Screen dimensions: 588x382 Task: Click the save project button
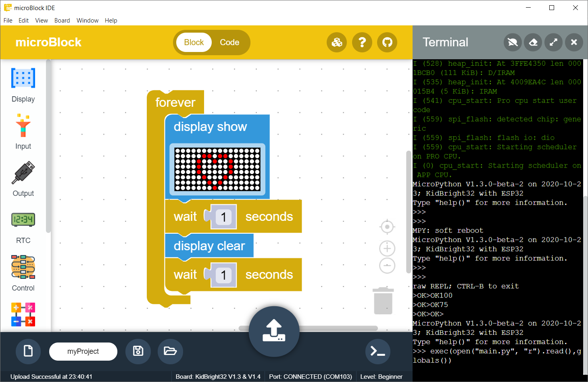coord(138,351)
